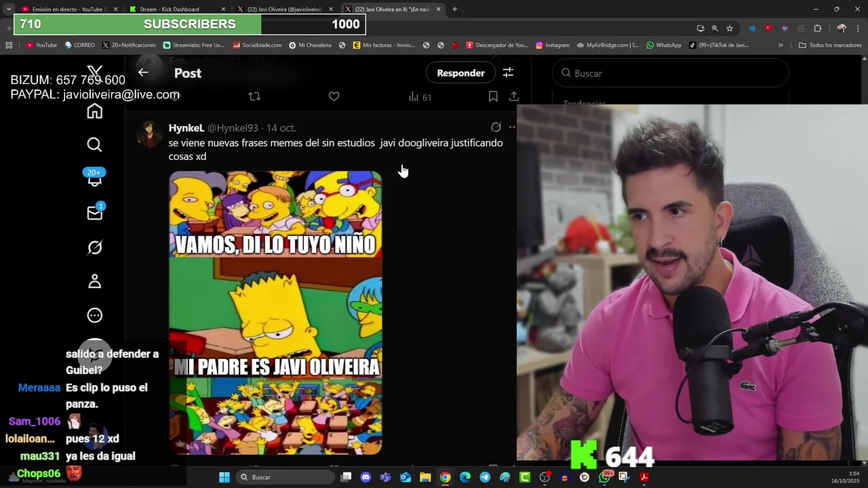Open reply sorting filter icon
Image resolution: width=868 pixels, height=488 pixels.
508,73
